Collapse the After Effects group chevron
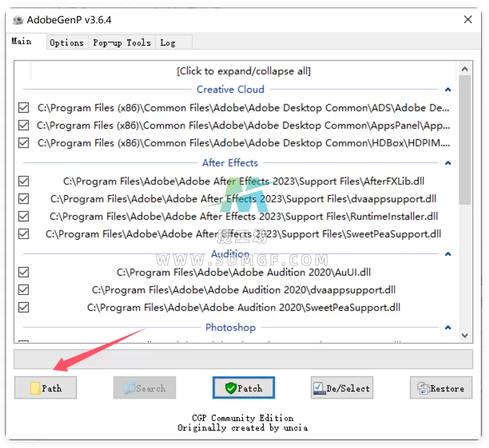This screenshot has width=489, height=448. pos(448,163)
